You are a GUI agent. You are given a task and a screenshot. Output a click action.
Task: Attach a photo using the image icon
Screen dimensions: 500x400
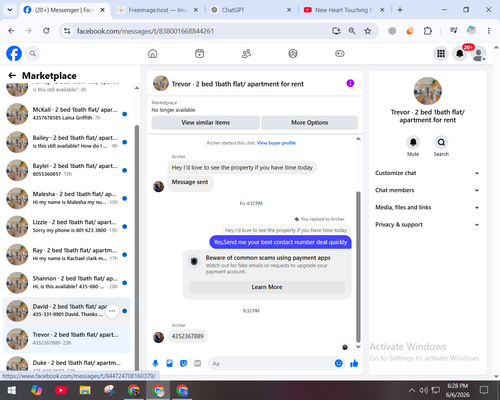[x=169, y=363]
